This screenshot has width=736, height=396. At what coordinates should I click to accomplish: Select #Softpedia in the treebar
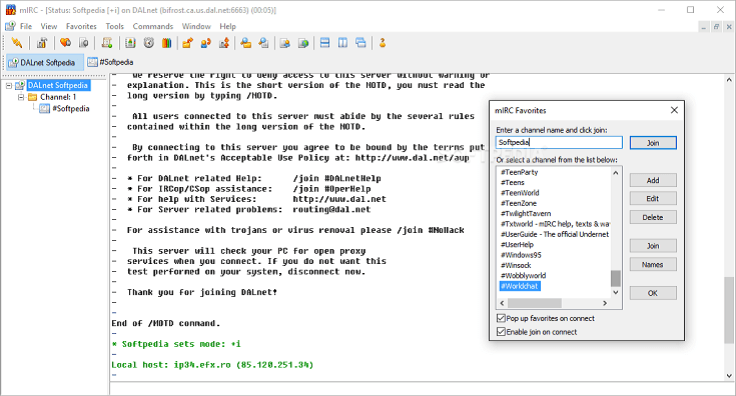pyautogui.click(x=70, y=108)
